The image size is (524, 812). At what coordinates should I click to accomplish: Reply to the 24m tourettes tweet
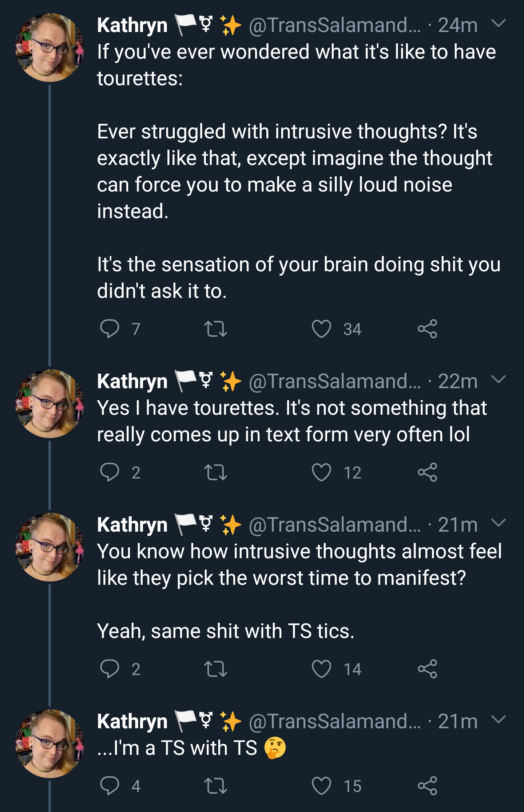(110, 329)
